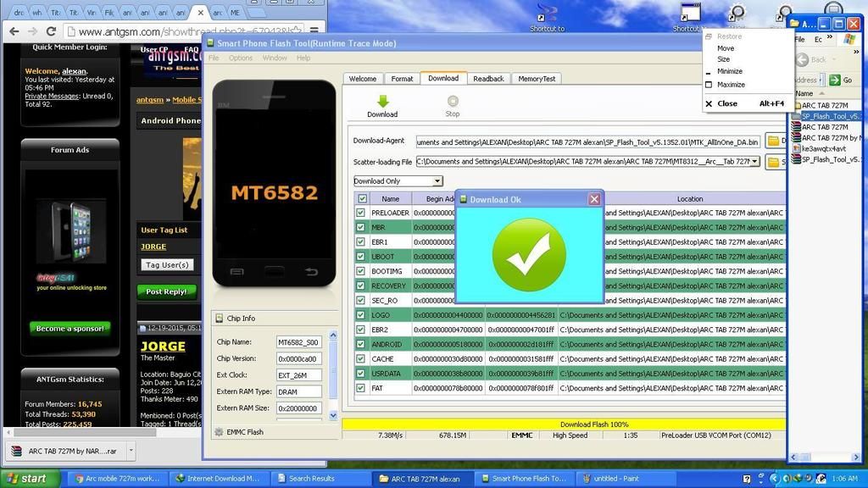The width and height of the screenshot is (868, 488).
Task: Click the EMMC Flash gear icon
Action: [x=219, y=432]
